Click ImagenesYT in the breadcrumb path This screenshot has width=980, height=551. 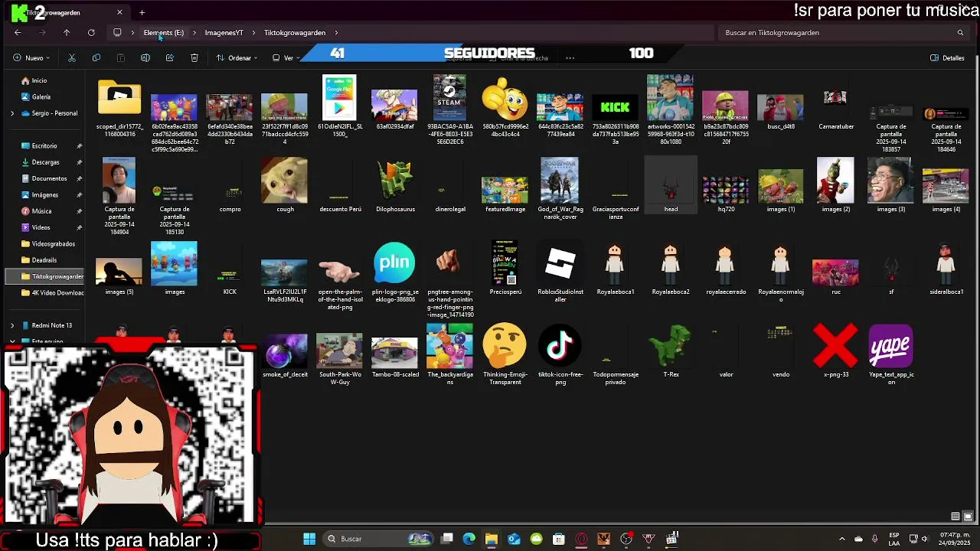(x=224, y=33)
